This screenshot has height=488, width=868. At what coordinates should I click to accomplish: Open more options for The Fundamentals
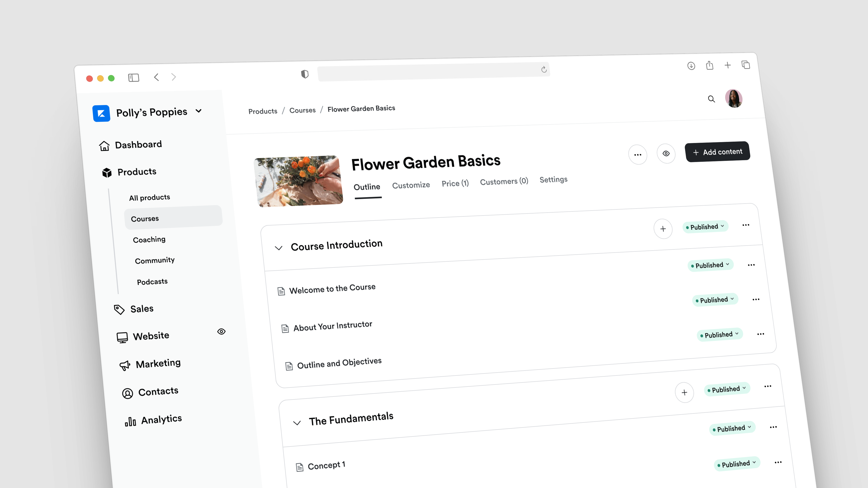coord(768,386)
